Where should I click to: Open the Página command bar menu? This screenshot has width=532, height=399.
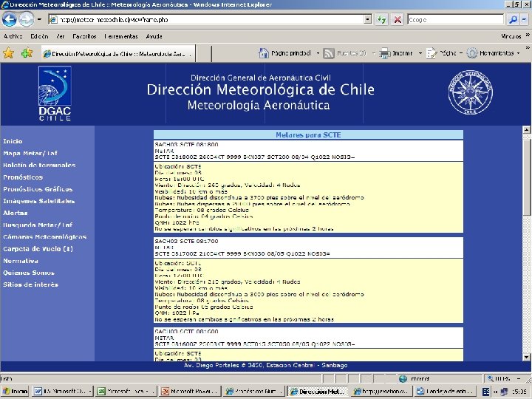click(x=445, y=53)
